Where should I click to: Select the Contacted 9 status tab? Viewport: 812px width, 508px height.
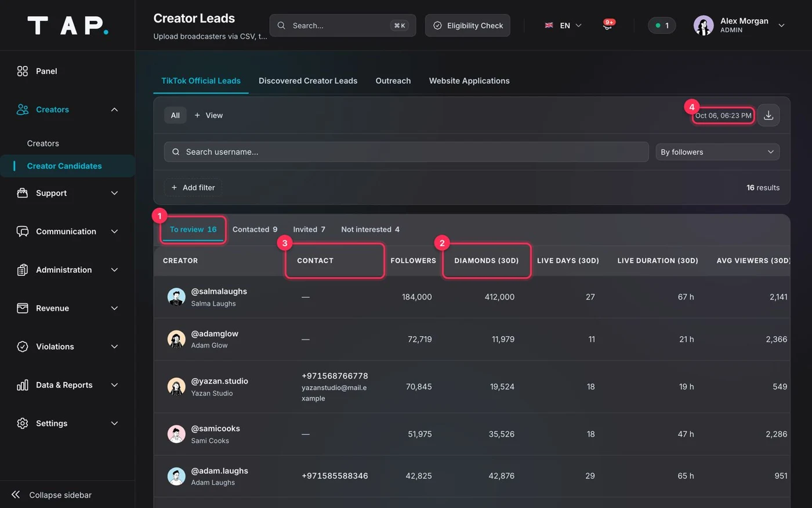(x=255, y=229)
